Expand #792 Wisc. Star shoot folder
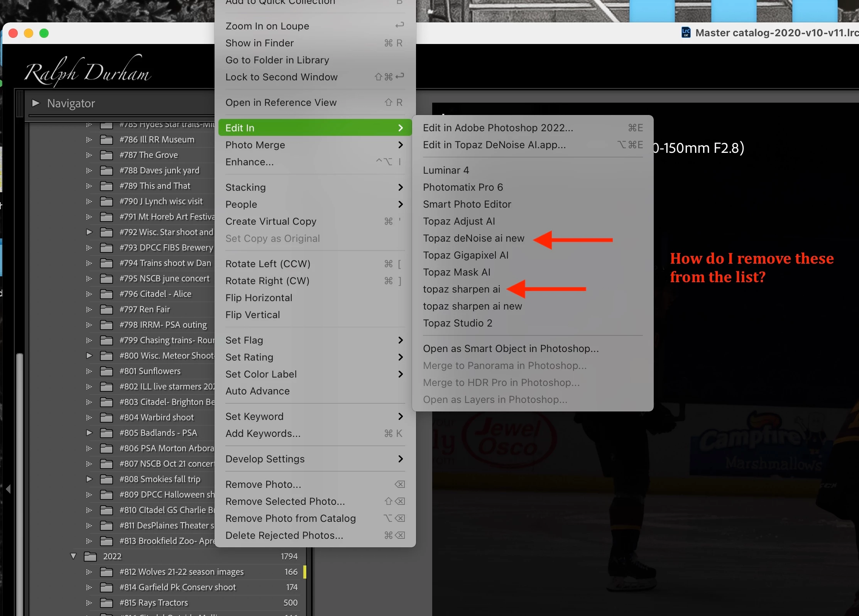Viewport: 859px width, 616px height. (89, 232)
